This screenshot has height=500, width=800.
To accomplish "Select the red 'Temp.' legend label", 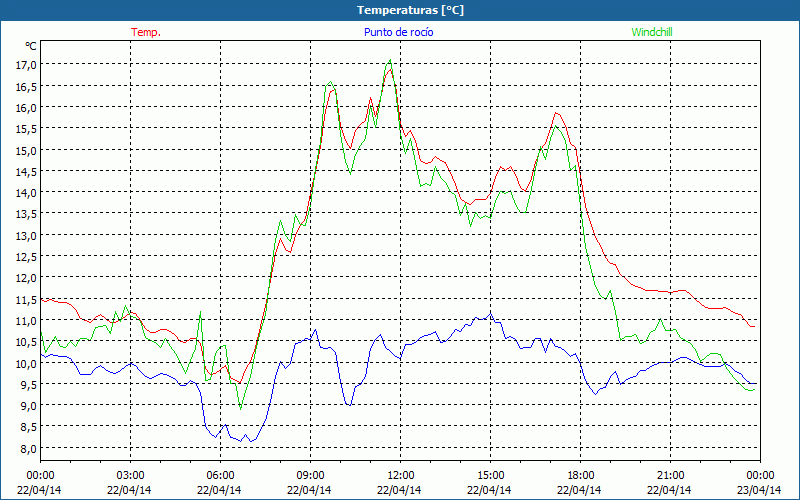I will (146, 32).
